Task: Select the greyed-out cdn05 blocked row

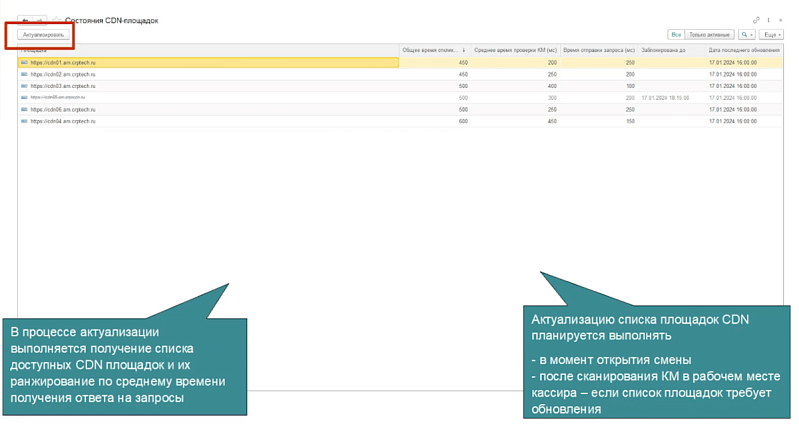Action: tap(401, 98)
